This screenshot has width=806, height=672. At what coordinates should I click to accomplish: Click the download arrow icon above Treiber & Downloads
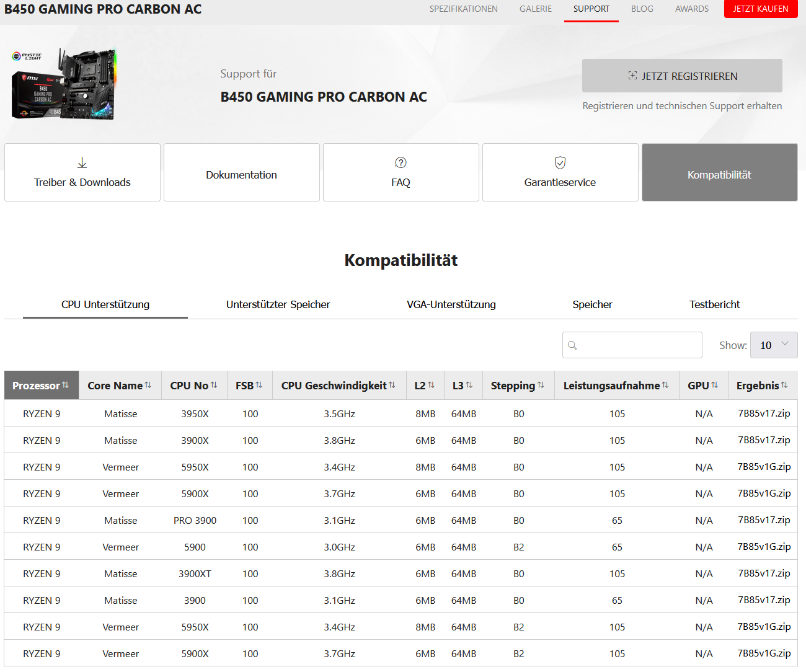tap(82, 162)
